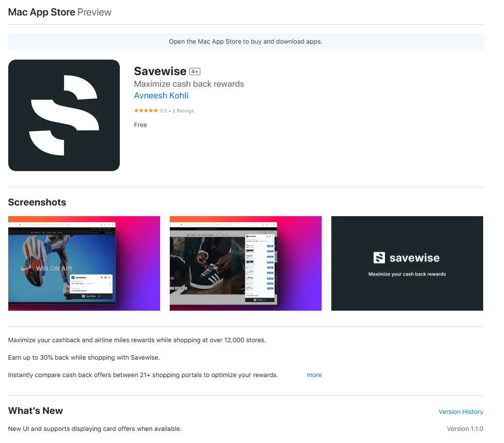Click the What's New heading
This screenshot has height=443, width=504.
[x=35, y=411]
